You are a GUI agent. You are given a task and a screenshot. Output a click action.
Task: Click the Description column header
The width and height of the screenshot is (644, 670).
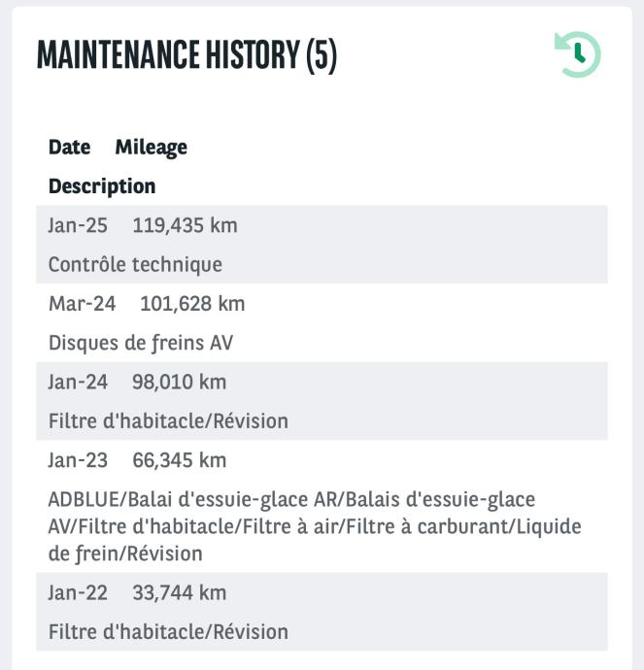point(101,185)
